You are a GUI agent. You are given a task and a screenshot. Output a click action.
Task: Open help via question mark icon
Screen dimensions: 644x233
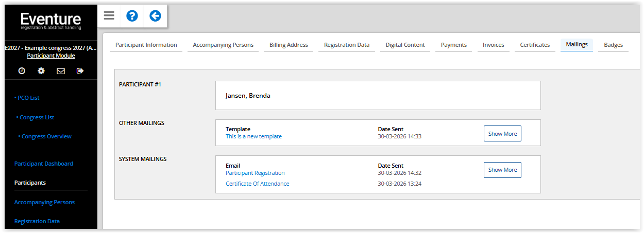(x=132, y=16)
